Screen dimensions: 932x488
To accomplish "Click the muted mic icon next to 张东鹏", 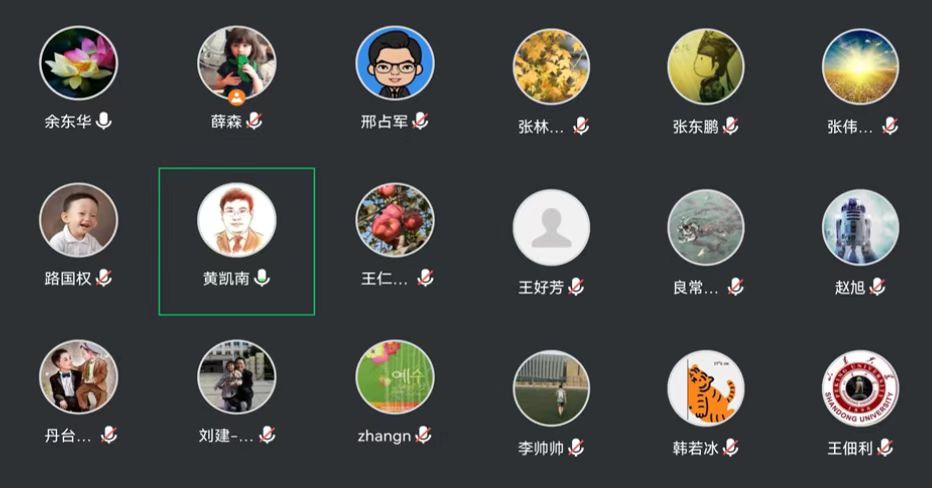I will (x=731, y=126).
